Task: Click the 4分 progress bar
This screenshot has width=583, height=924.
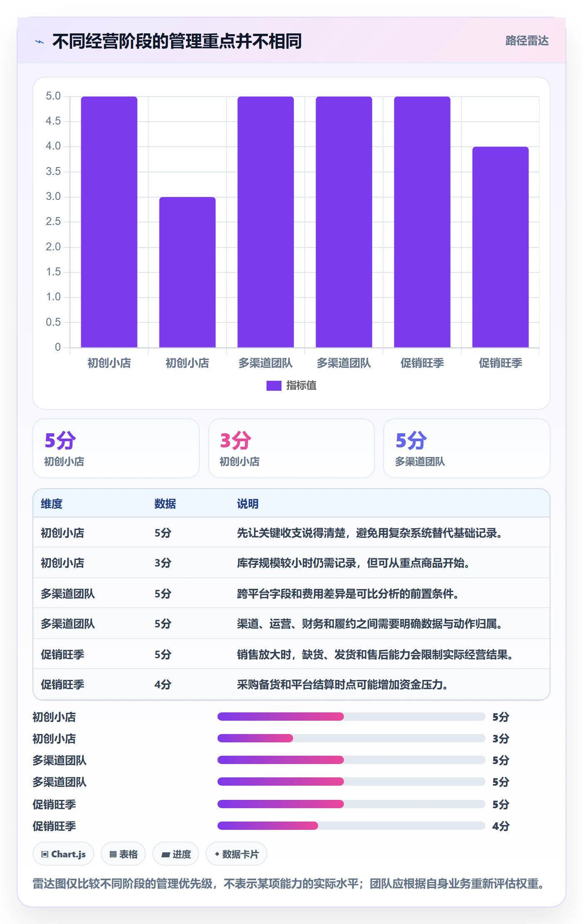Action: [x=351, y=826]
